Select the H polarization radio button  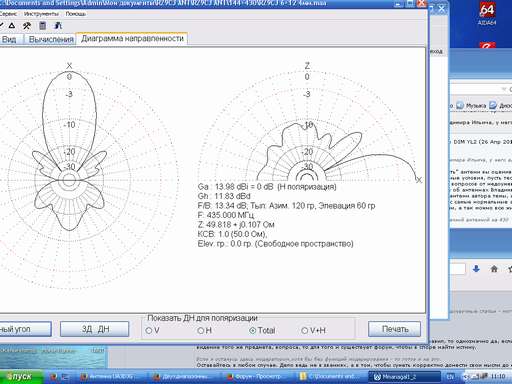coord(201,330)
